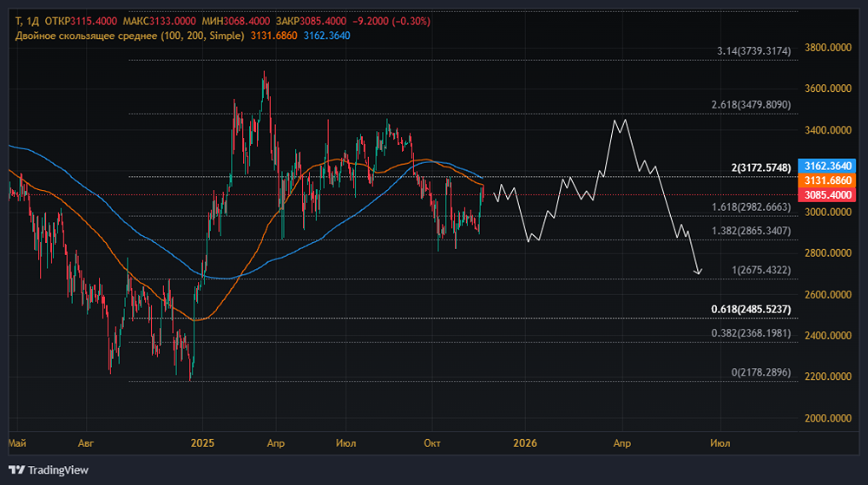Select the white projected price path arrowhead
868x485 pixels.
[699, 271]
